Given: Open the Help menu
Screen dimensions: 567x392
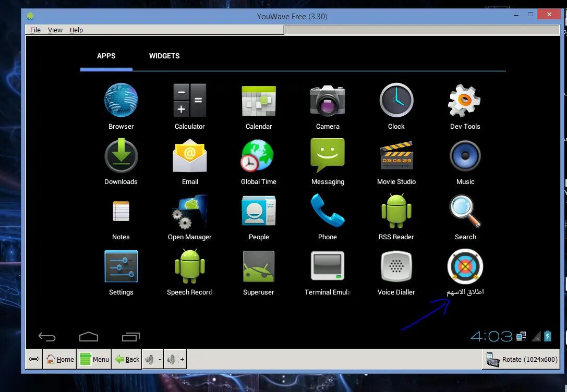Looking at the screenshot, I should tap(76, 30).
